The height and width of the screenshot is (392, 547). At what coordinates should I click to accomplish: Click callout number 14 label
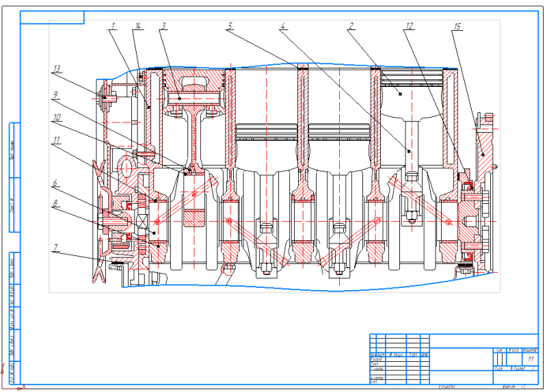pyautogui.click(x=138, y=25)
